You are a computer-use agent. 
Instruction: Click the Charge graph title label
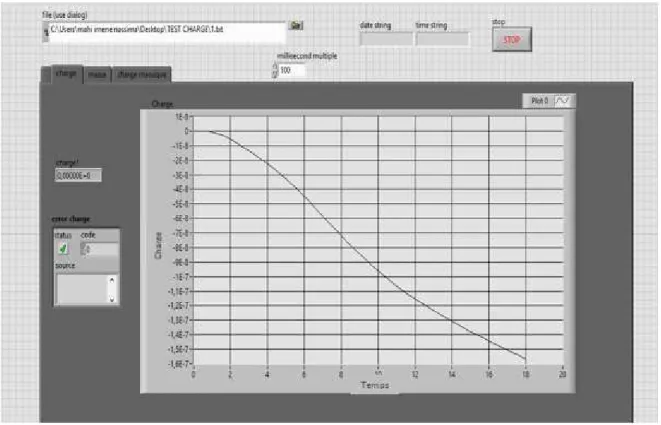[162, 104]
